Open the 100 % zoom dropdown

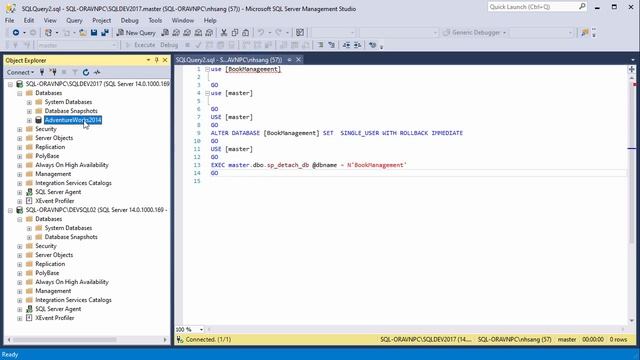click(x=201, y=329)
